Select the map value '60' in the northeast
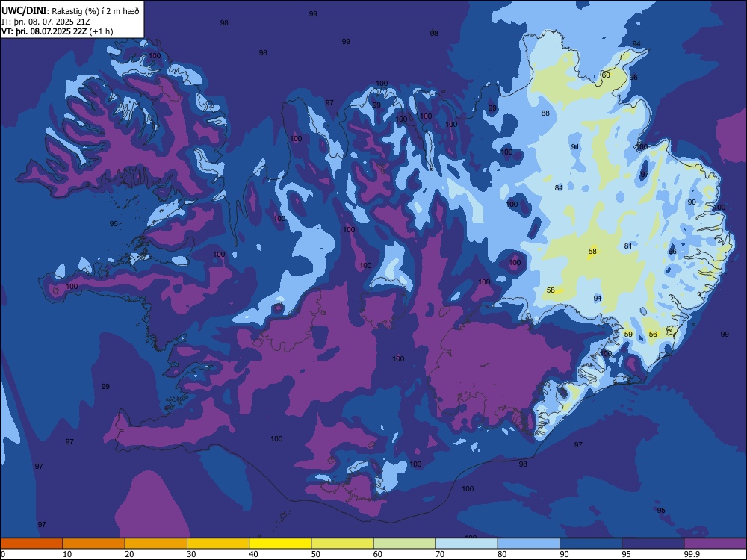Image resolution: width=747 pixels, height=560 pixels. [606, 75]
